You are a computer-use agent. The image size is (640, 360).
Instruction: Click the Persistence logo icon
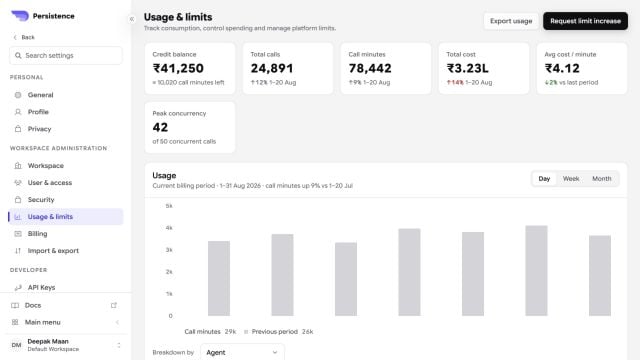coord(20,16)
